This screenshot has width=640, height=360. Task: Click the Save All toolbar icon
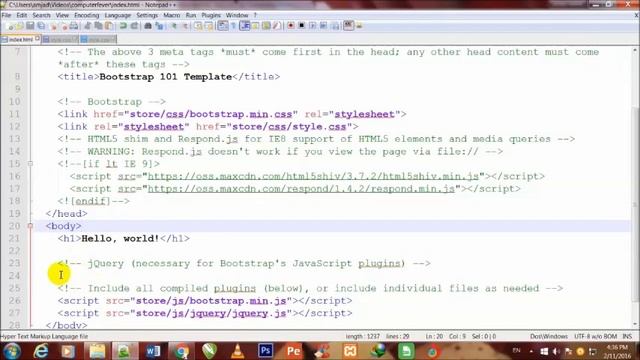coord(41,26)
